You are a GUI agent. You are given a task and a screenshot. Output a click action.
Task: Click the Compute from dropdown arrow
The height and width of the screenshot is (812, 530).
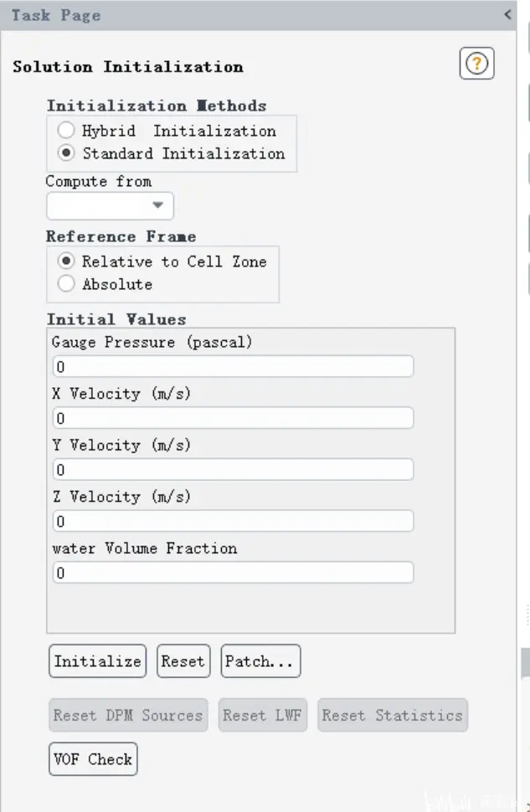(158, 205)
